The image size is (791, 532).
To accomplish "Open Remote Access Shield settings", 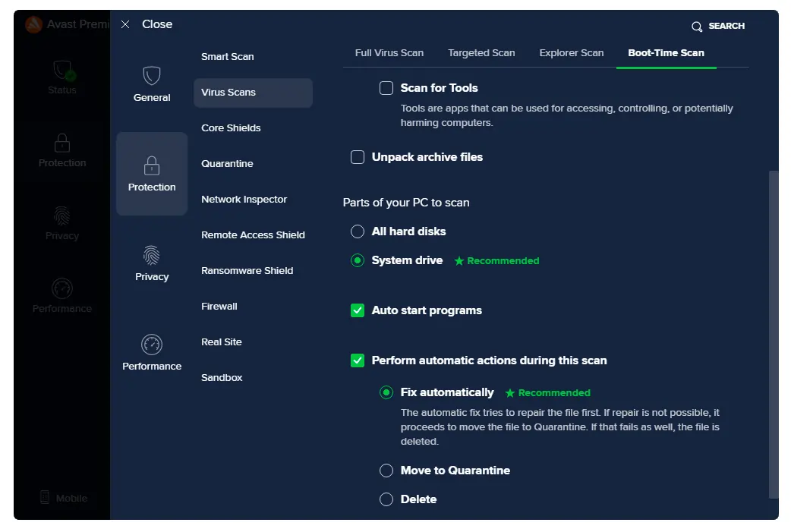I will coord(254,235).
